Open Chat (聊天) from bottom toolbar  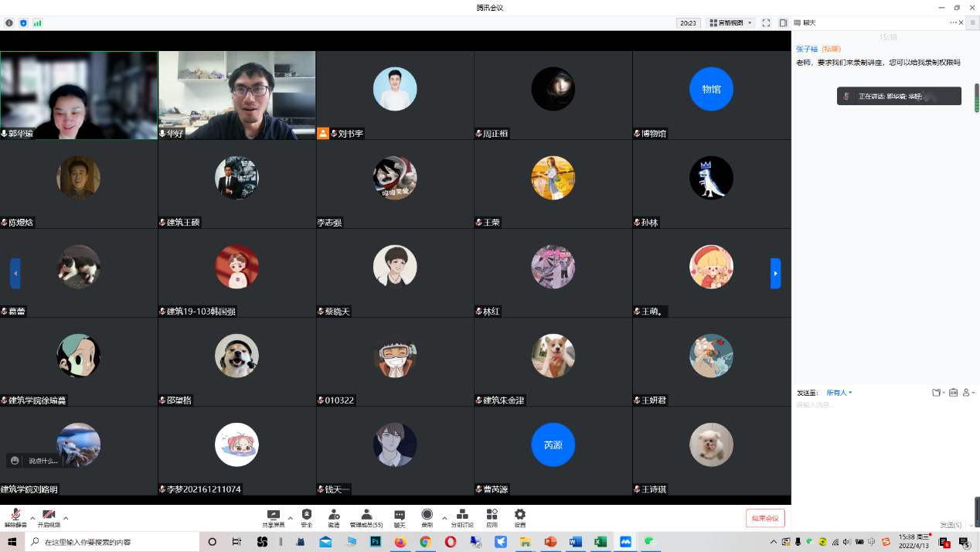tap(400, 517)
